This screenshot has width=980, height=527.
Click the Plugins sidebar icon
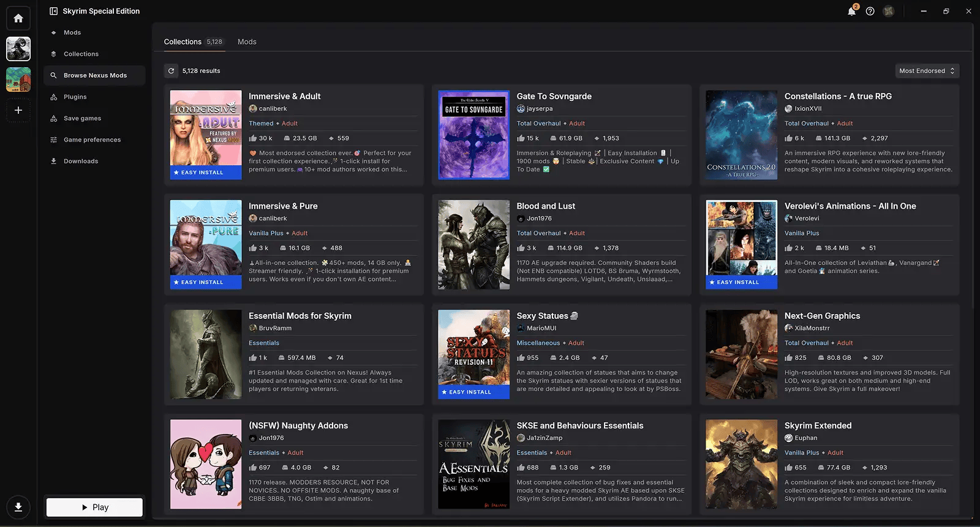53,97
